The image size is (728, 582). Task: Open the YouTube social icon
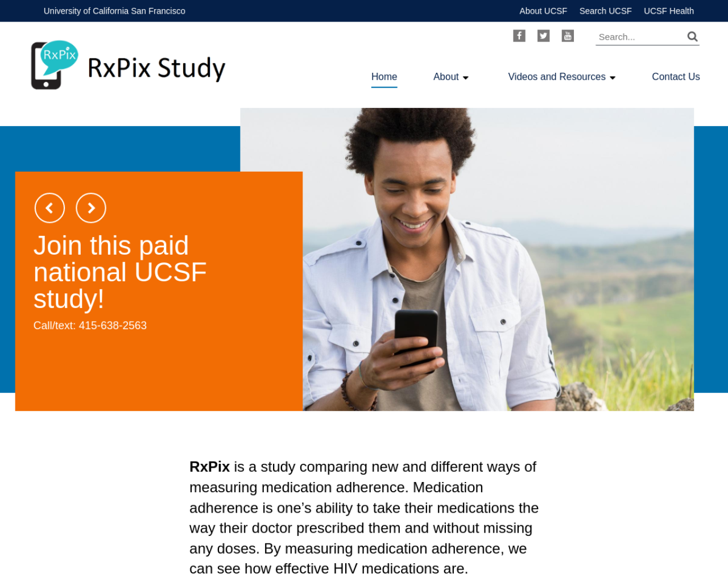coord(568,36)
